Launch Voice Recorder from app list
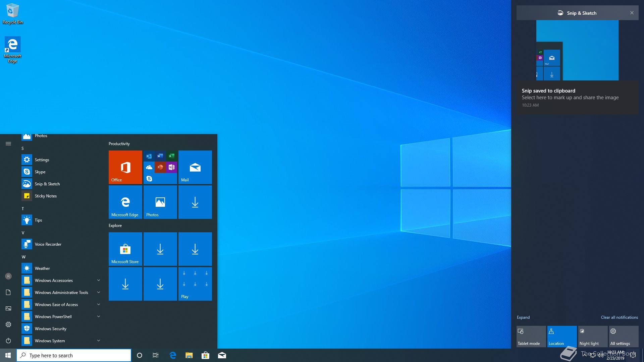Screen dimensions: 644x362 [62, 244]
